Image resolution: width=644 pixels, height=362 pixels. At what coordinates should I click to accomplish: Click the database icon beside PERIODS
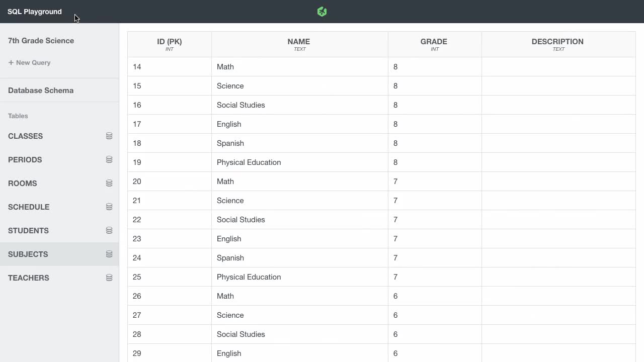pos(109,159)
